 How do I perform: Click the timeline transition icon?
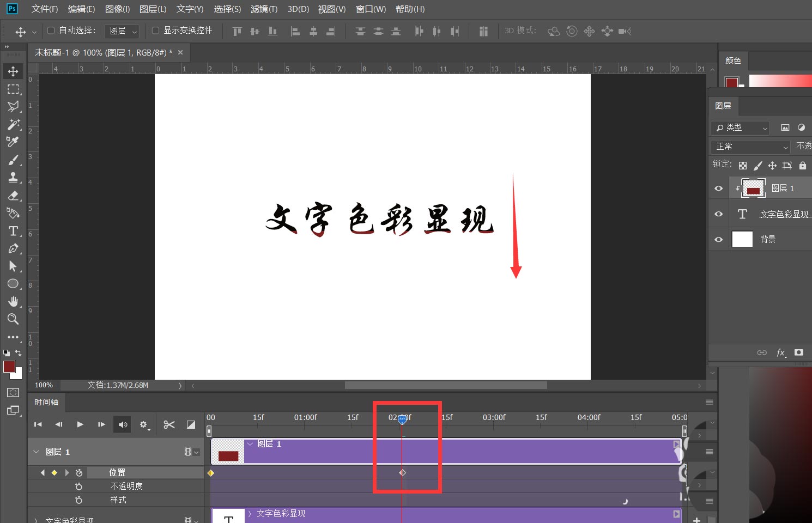pos(191,424)
